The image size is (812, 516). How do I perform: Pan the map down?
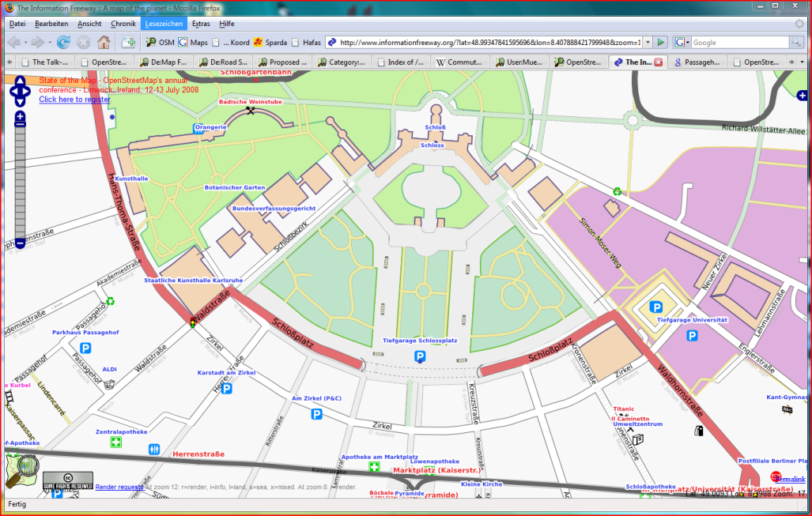[x=20, y=102]
